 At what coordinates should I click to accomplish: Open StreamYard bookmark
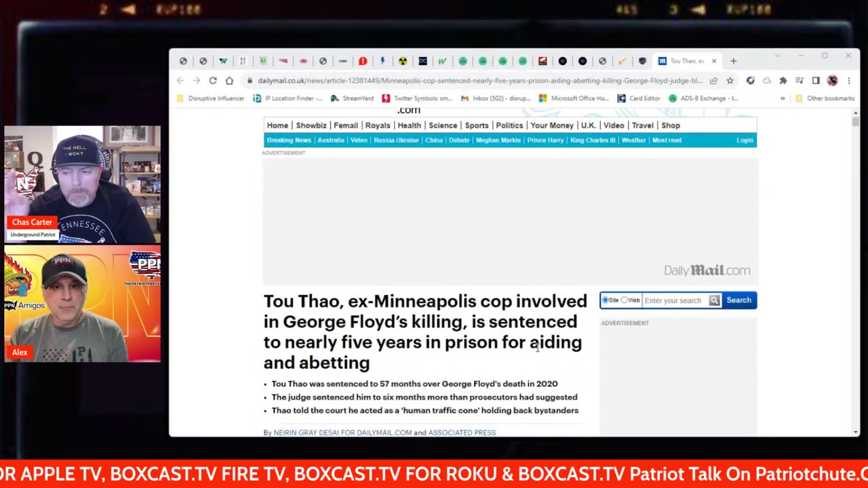click(x=352, y=98)
